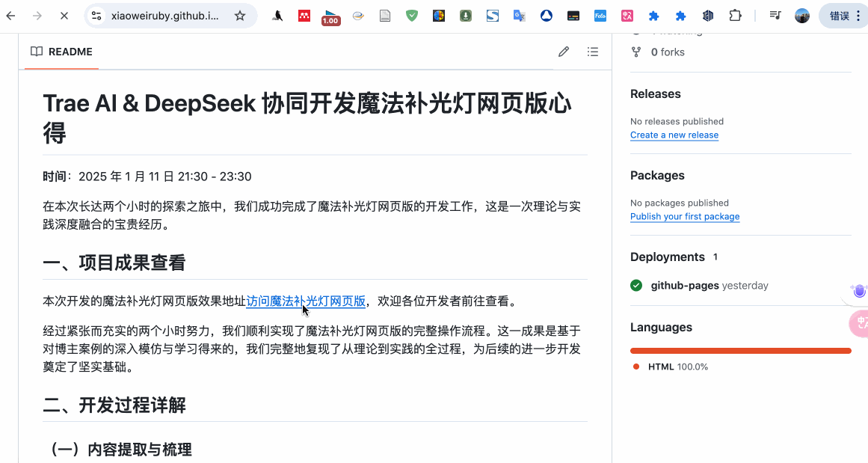Viewport: 868px width, 463px height.
Task: Open the Chrome extensions menu
Action: coord(735,16)
